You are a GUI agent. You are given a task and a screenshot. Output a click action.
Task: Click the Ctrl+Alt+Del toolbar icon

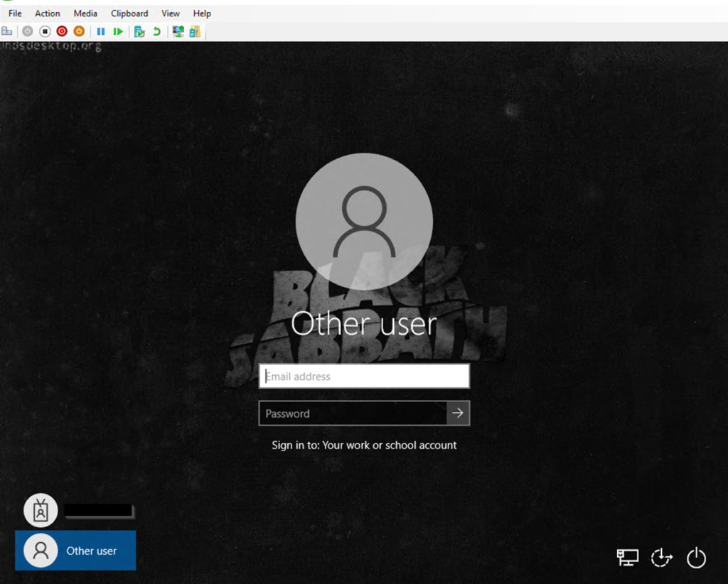point(7,31)
